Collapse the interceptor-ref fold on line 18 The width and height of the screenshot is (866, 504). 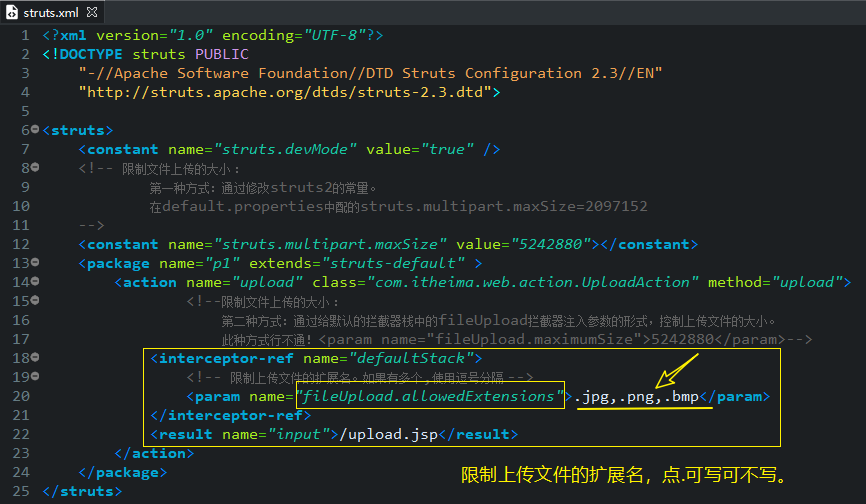[35, 357]
